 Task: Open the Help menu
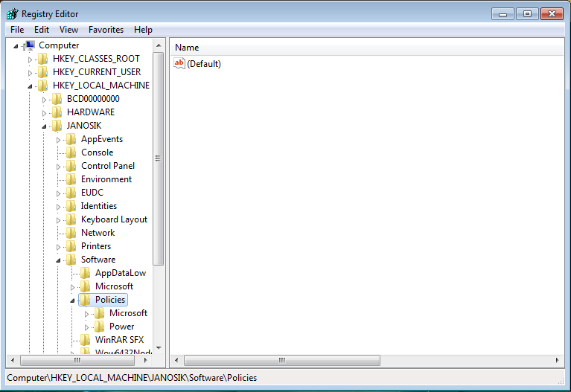(143, 30)
